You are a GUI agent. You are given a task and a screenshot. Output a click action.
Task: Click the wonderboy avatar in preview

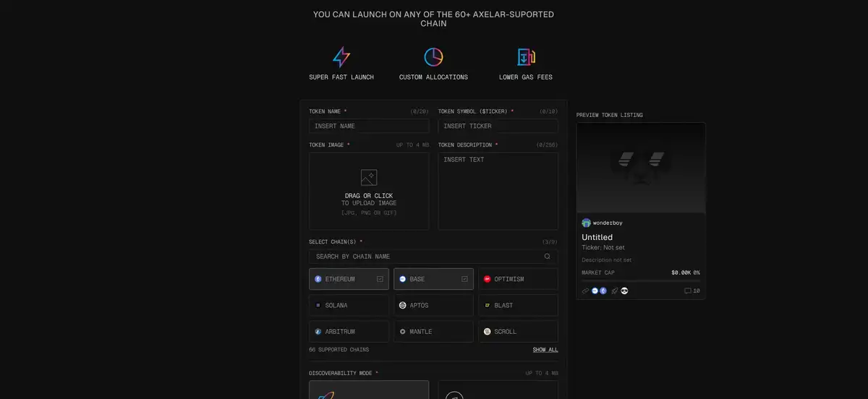coord(586,223)
